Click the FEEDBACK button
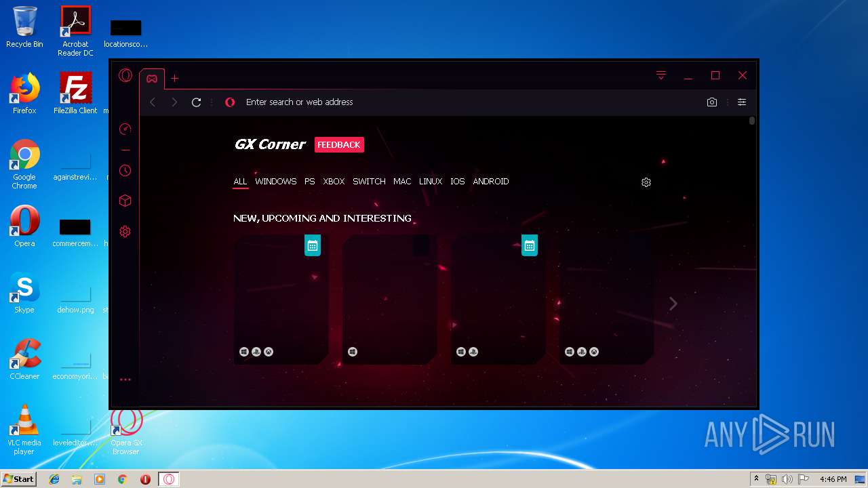868x488 pixels. [339, 144]
